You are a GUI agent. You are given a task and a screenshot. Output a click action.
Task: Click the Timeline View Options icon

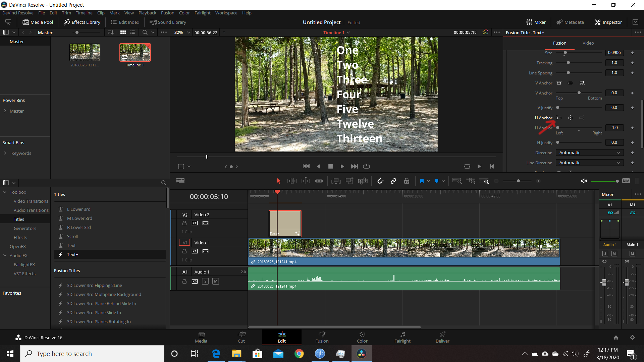180,181
